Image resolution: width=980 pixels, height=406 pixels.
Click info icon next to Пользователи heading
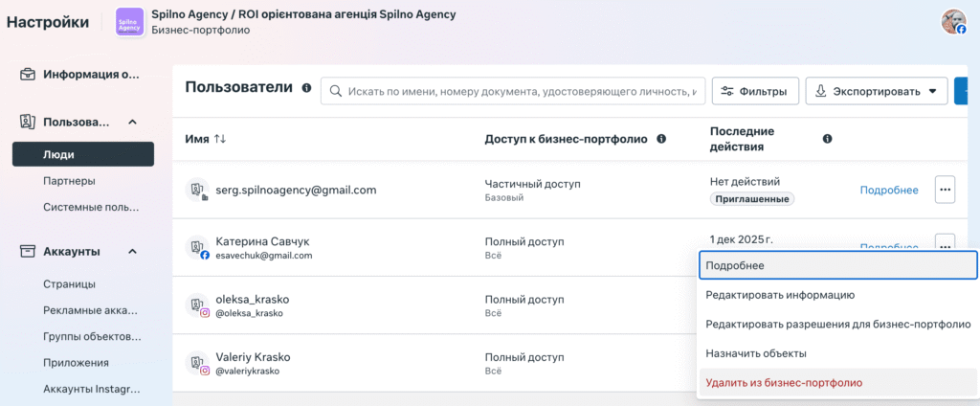(x=306, y=88)
